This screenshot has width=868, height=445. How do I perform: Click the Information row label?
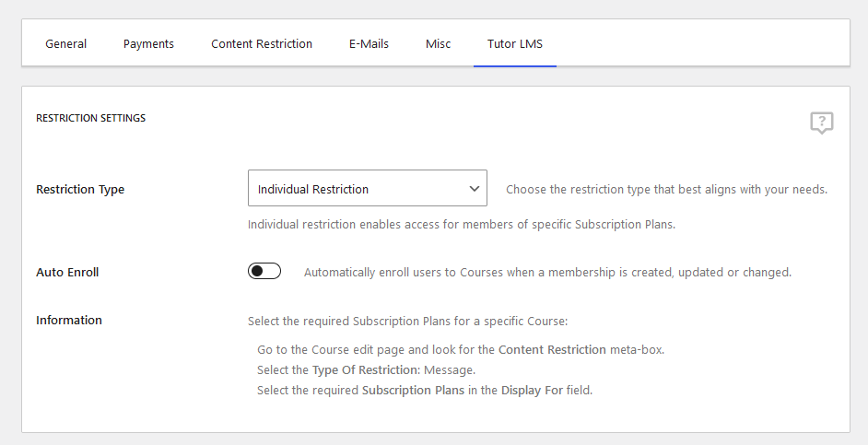tap(69, 320)
